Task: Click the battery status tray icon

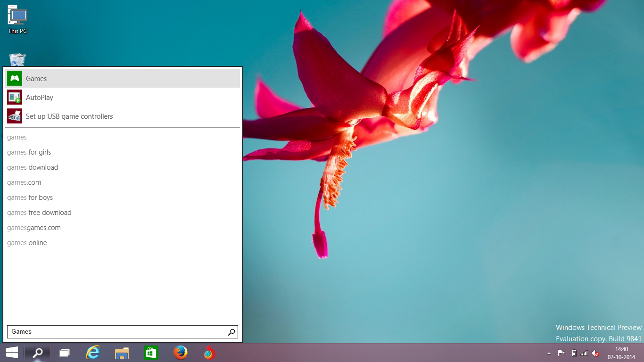Action: pos(574,353)
